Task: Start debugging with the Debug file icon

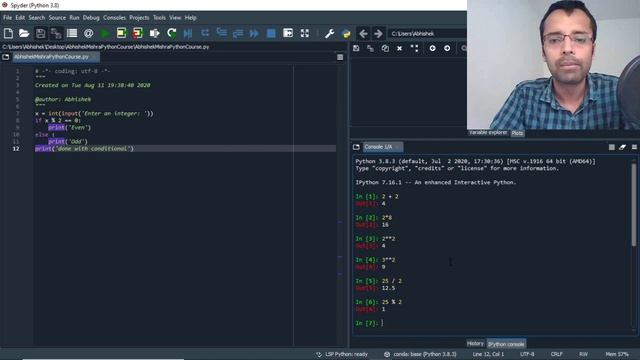Action: click(x=188, y=33)
